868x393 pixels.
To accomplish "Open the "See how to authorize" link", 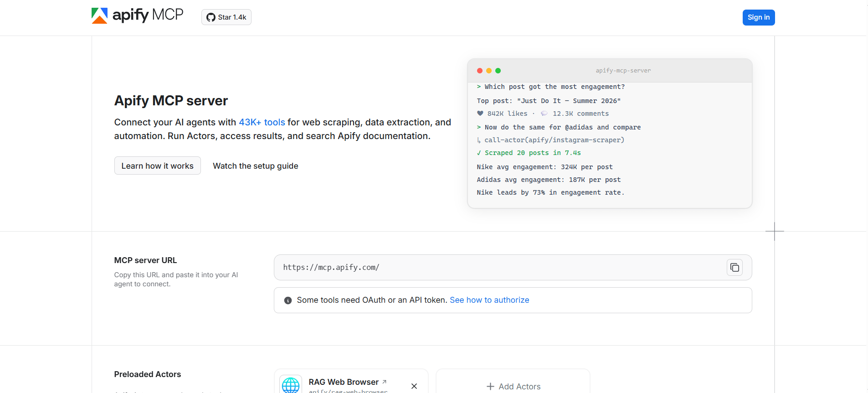I will tap(489, 300).
